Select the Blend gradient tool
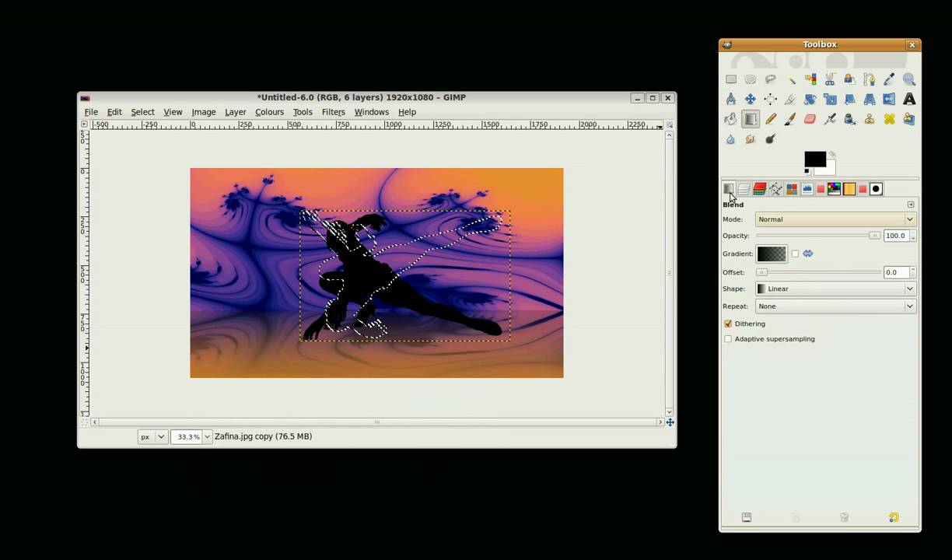 [x=751, y=119]
